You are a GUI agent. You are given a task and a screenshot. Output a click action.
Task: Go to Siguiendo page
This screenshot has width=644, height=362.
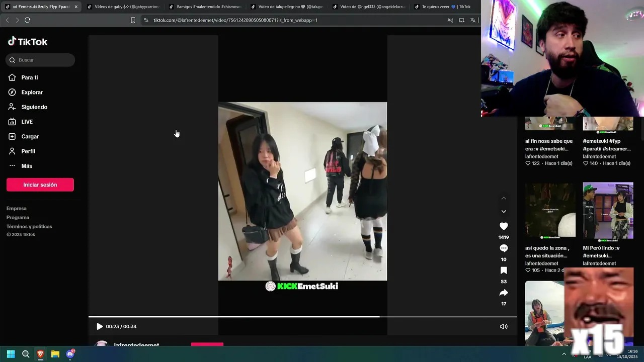pyautogui.click(x=28, y=107)
